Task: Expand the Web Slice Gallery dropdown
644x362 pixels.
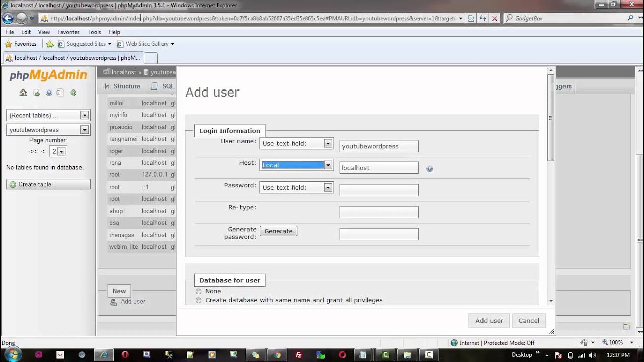Action: (x=172, y=44)
